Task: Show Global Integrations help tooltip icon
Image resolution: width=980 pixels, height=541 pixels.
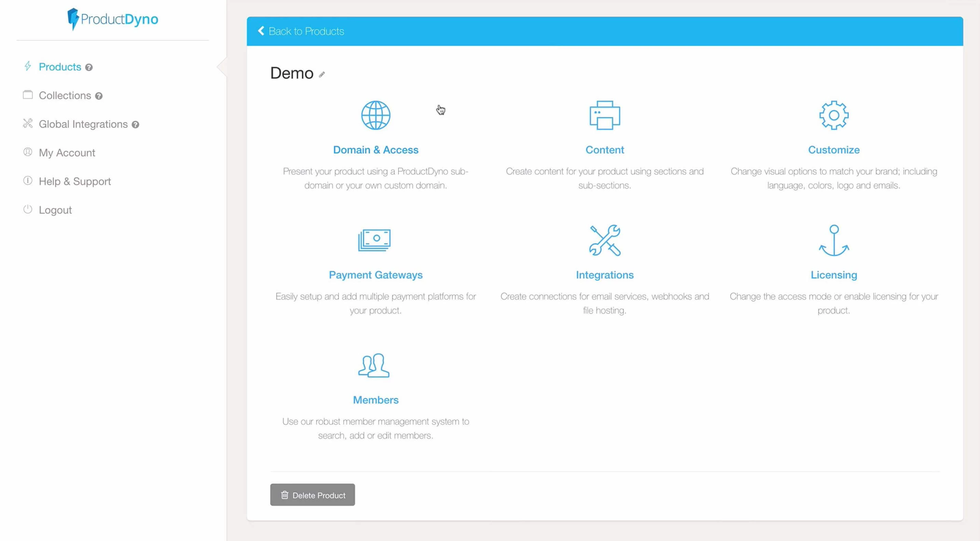Action: pyautogui.click(x=135, y=125)
